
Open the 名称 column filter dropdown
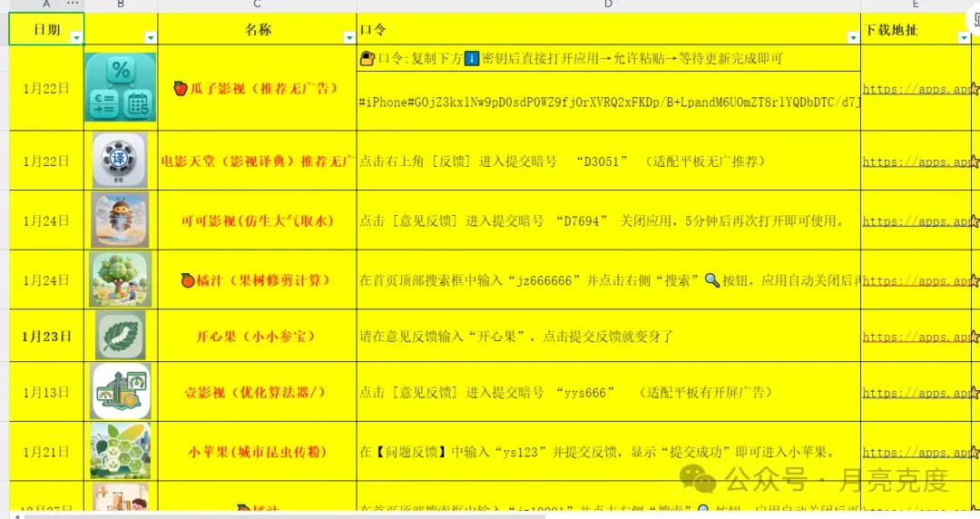click(x=349, y=38)
